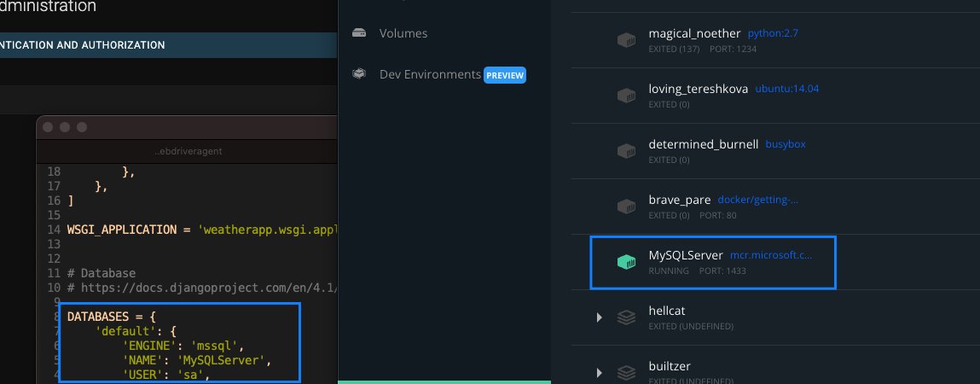This screenshot has width=980, height=384.
Task: Click the brave_pare container icon
Action: point(626,207)
